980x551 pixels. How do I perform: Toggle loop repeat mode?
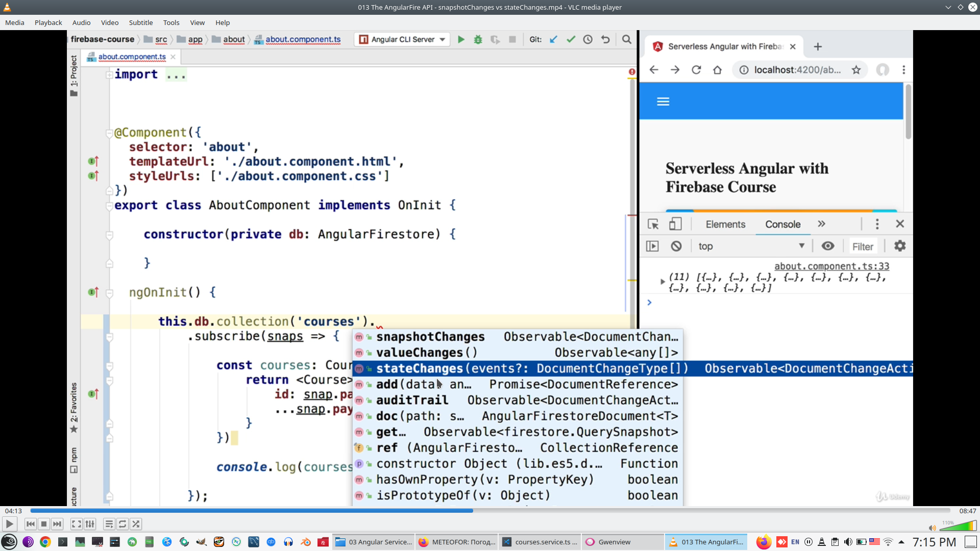(122, 524)
